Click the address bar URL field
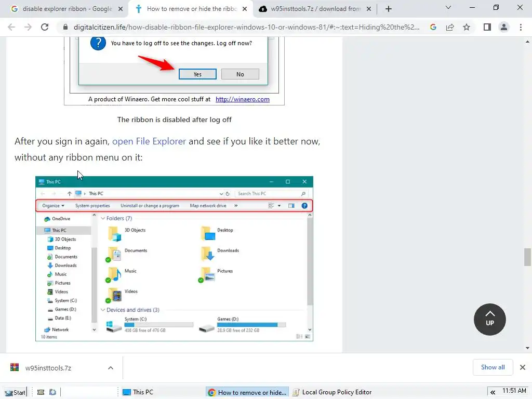The image size is (532, 399). 246,27
